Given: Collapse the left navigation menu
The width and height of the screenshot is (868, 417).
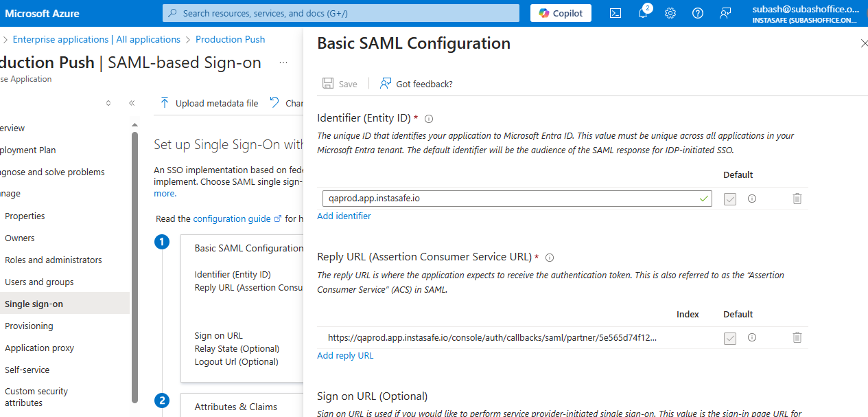Looking at the screenshot, I should point(132,103).
